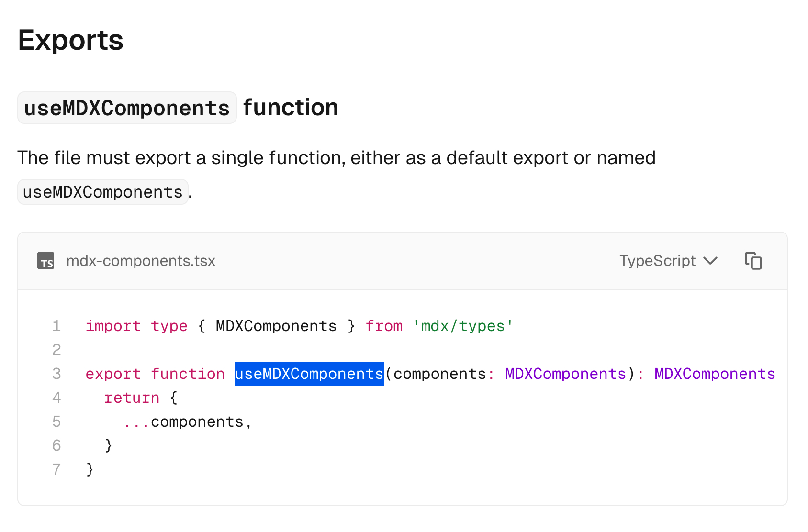
Task: Click the mdx-components.tsx file name
Action: coord(141,261)
